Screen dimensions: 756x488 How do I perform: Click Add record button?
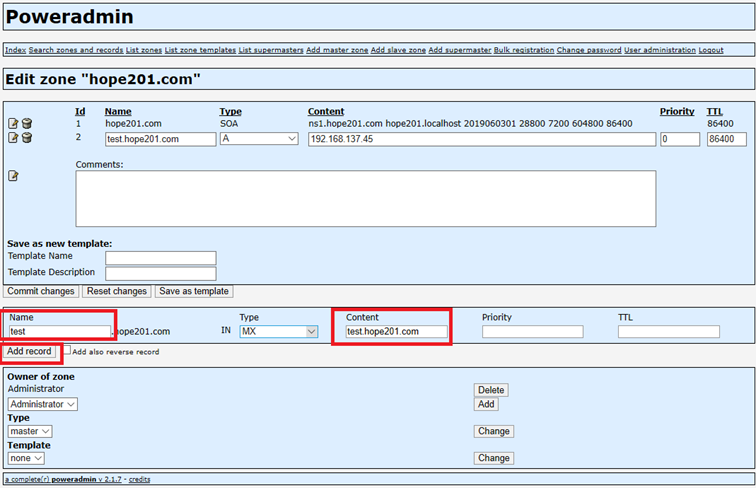point(29,351)
